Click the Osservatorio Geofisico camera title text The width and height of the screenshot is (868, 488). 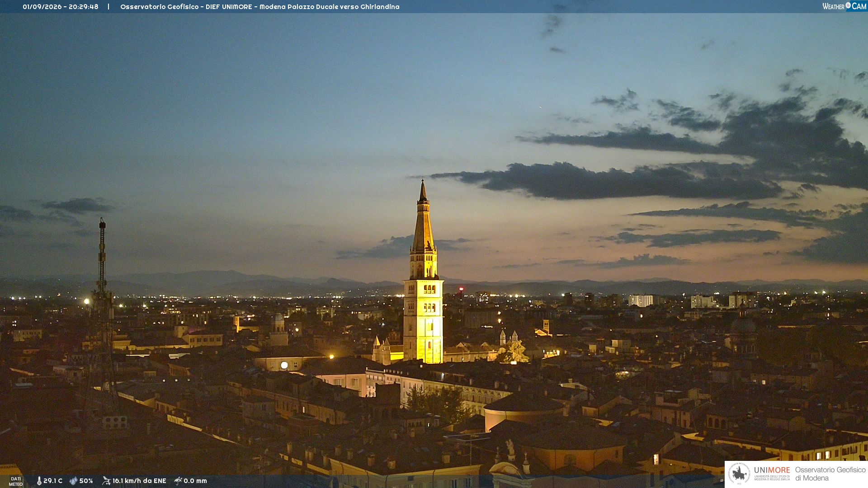(260, 7)
